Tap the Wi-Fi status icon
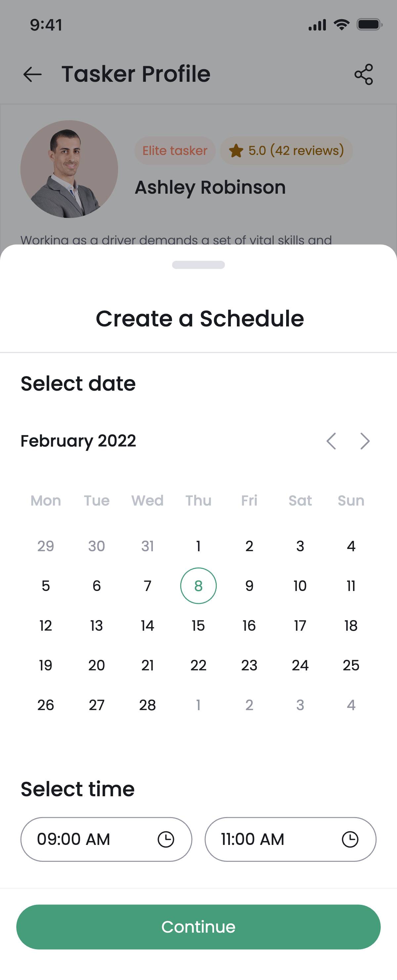This screenshot has height=980, width=397. tap(341, 25)
